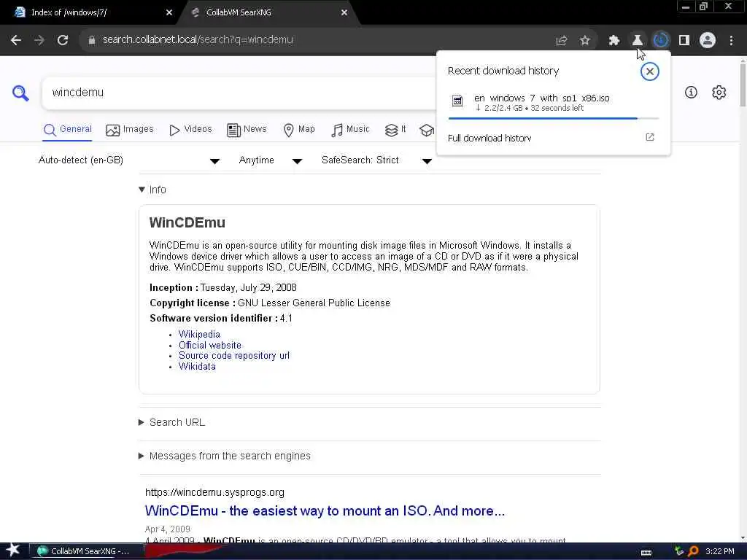Open the Extensions puzzle icon
Viewport: 747px width, 560px height.
point(614,41)
